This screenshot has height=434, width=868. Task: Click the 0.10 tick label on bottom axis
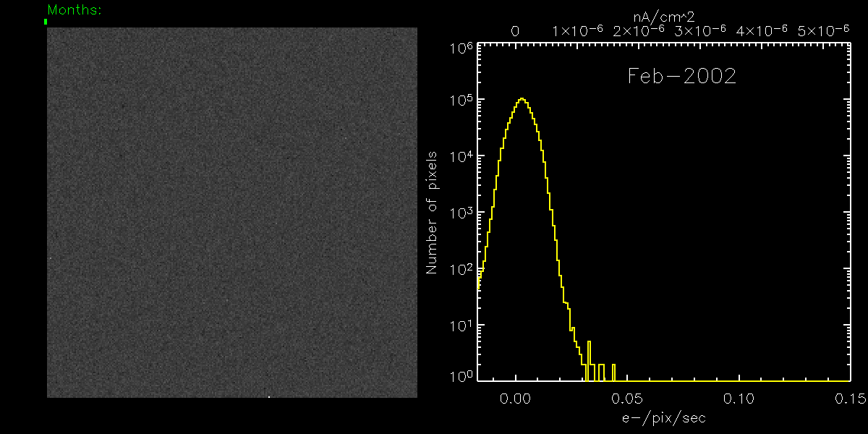(739, 399)
